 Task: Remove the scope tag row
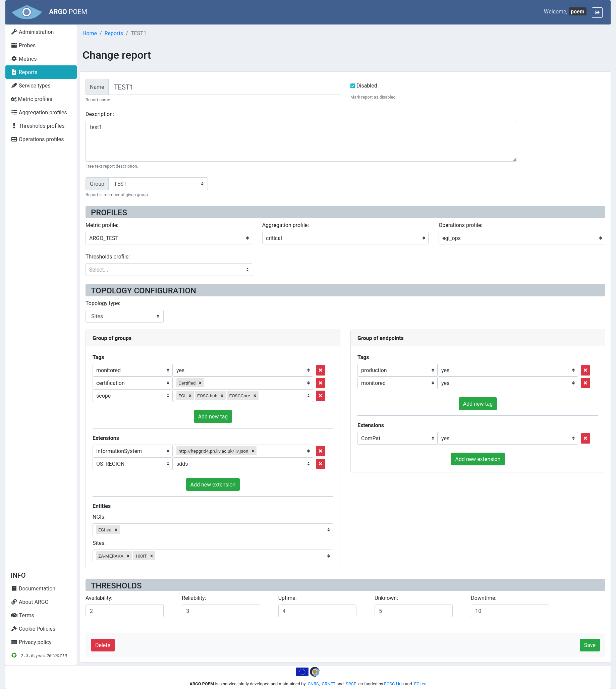[x=321, y=396]
